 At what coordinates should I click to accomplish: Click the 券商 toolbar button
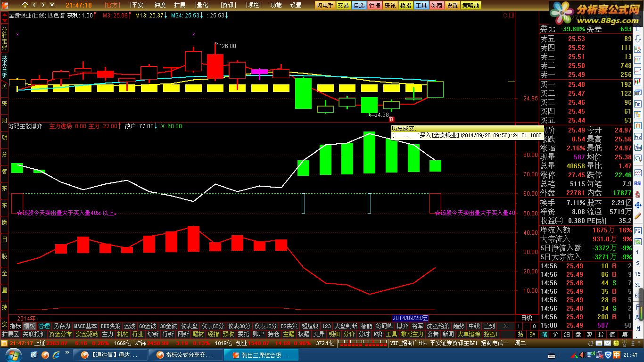coord(437,5)
